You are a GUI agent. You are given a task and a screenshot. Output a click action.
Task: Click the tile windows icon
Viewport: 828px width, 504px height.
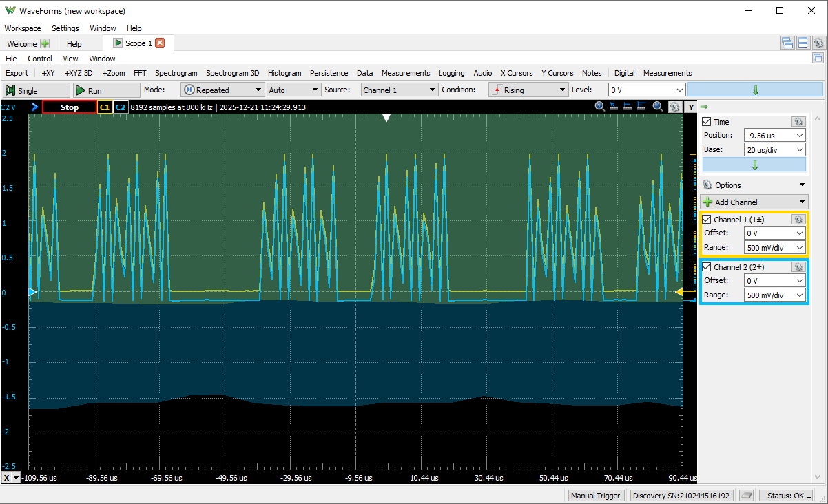[803, 43]
